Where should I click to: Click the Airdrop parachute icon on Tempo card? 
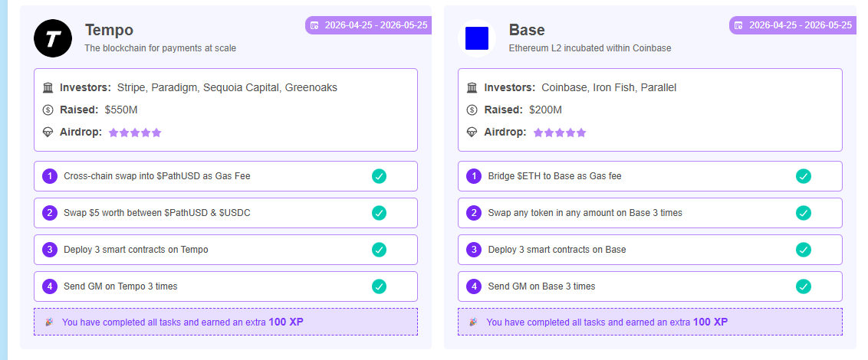48,133
